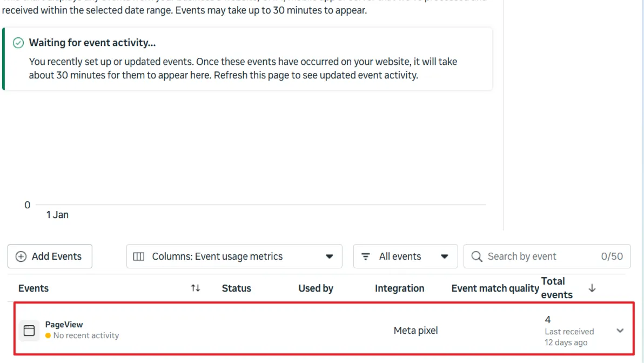Click the No recent activity status text
The width and height of the screenshot is (644, 363).
[x=86, y=335]
